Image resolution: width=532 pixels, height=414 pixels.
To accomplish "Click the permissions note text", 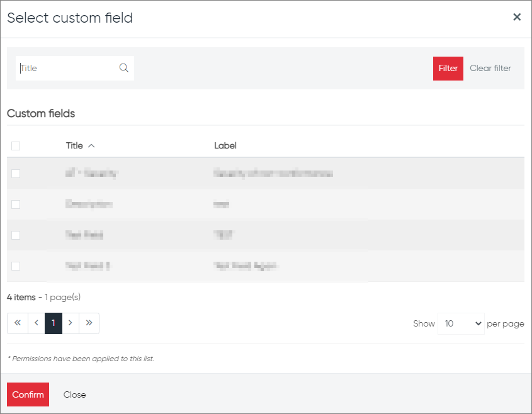I will point(81,359).
